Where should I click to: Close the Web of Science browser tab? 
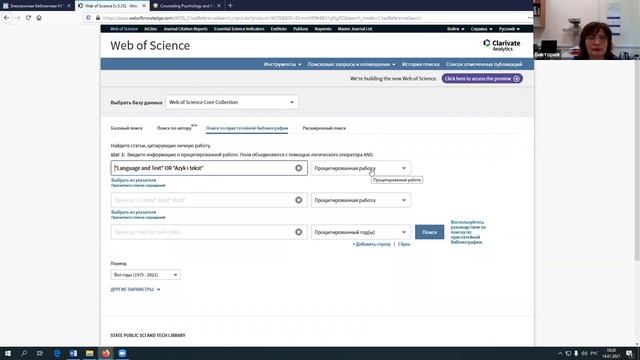coord(144,6)
